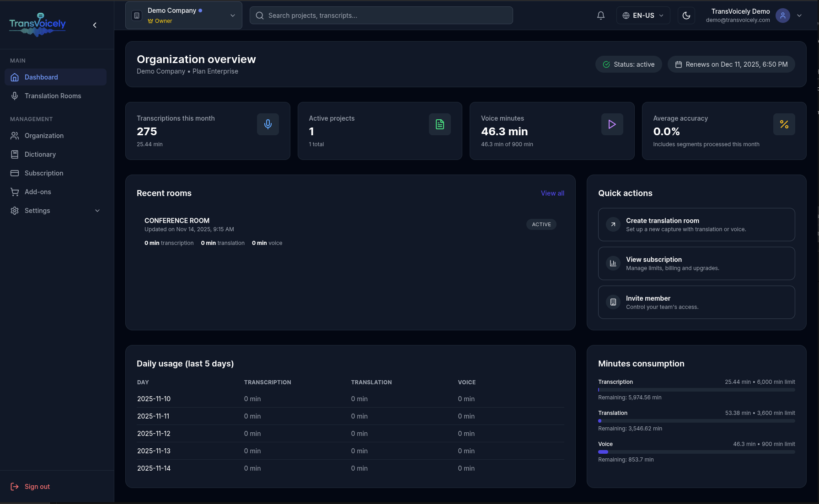The image size is (819, 504).
Task: Click demo@transvoicely.com email
Action: 738,20
